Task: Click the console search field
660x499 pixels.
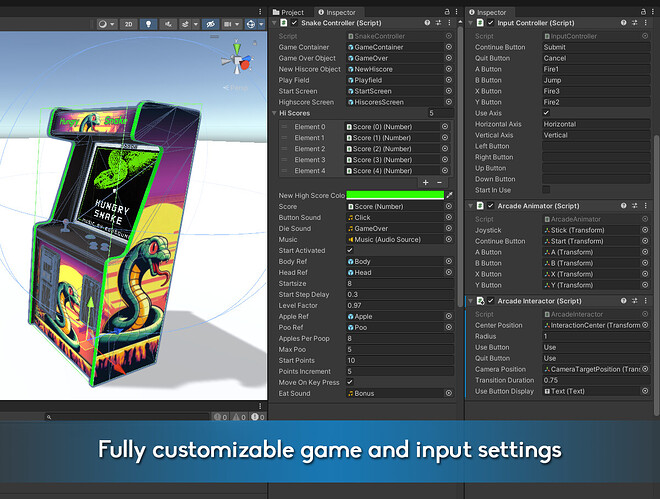Action: coord(127,417)
